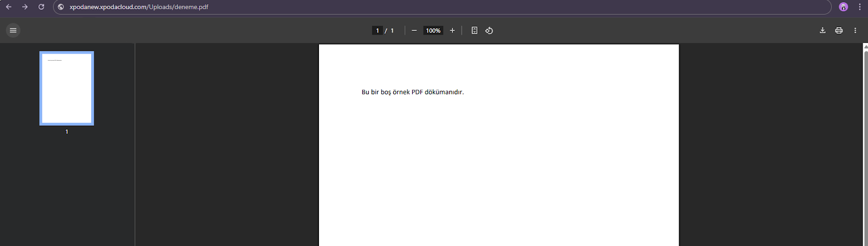Edit the current page number field
Viewport: 868px width, 246px height.
[378, 30]
